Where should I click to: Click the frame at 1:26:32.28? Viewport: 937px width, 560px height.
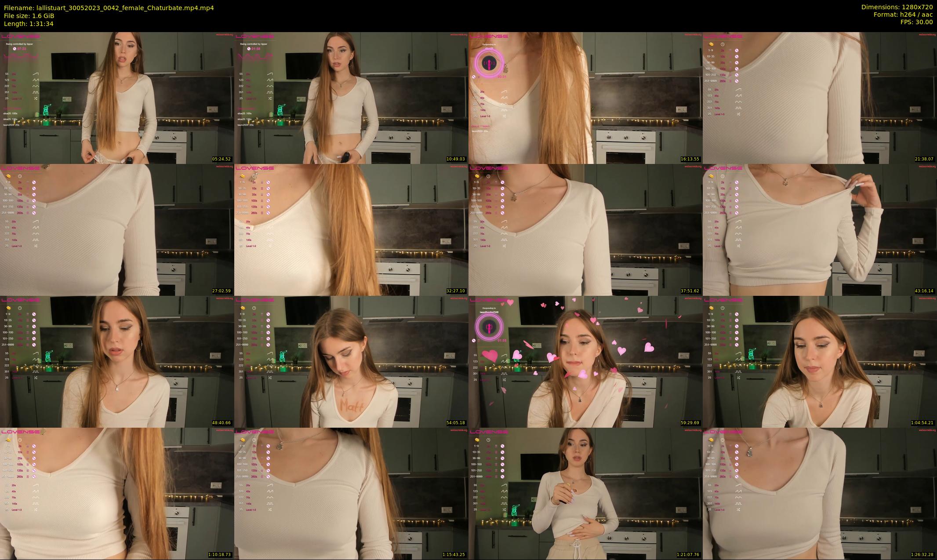click(820, 493)
